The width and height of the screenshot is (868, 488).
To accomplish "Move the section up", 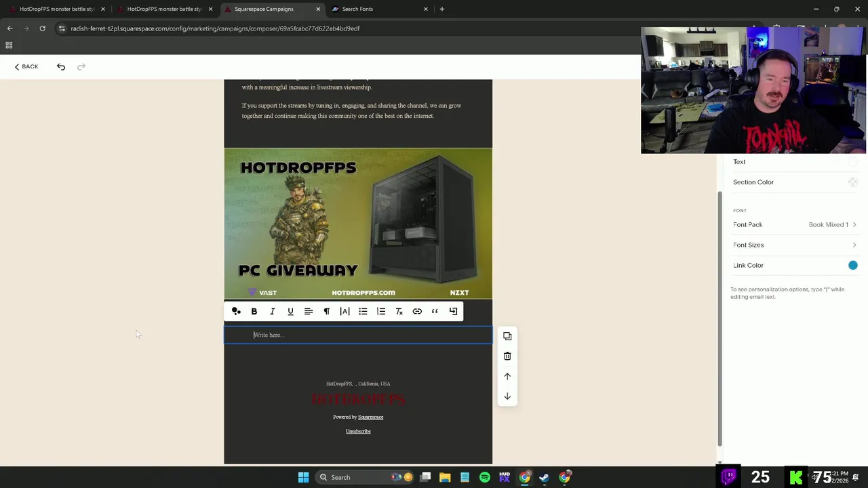I will [x=507, y=376].
